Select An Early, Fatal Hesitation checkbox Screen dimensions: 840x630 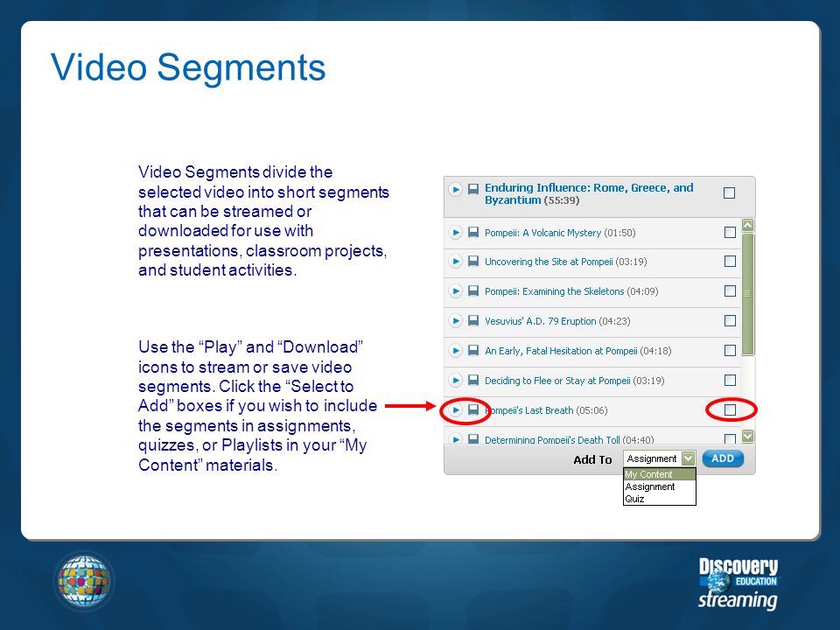pyautogui.click(x=730, y=350)
